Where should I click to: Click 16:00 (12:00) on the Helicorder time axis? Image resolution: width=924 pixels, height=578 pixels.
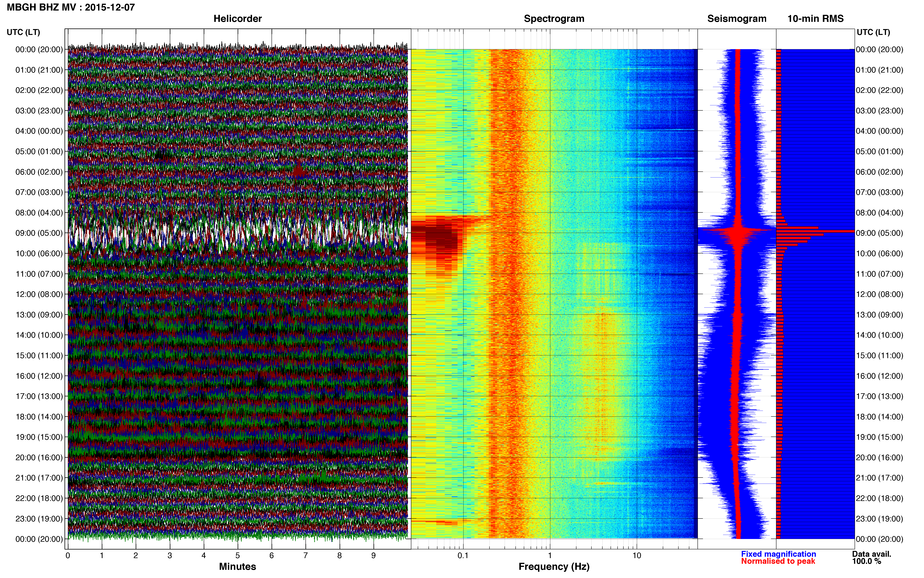(39, 376)
